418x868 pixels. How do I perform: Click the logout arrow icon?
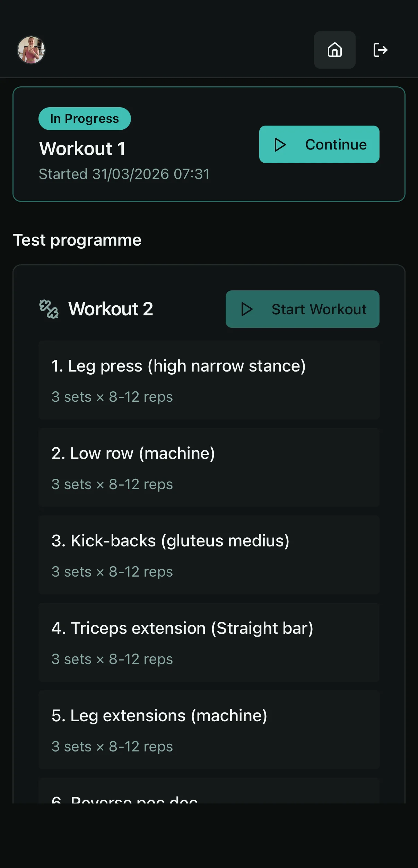pyautogui.click(x=380, y=50)
